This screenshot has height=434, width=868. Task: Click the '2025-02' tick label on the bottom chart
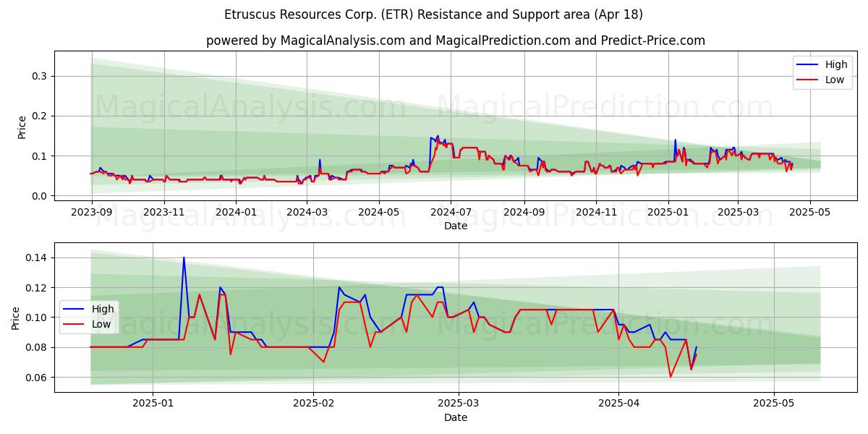[x=313, y=404]
